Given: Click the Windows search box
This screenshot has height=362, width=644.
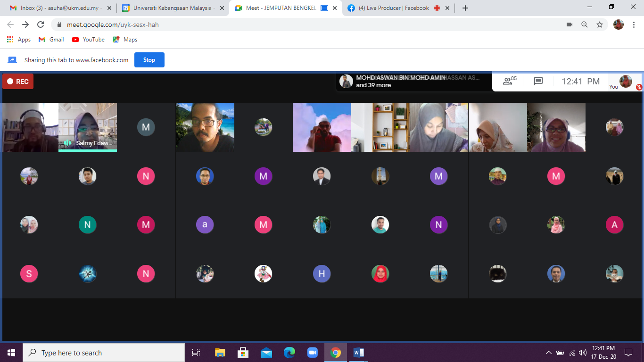Looking at the screenshot, I should 104,353.
